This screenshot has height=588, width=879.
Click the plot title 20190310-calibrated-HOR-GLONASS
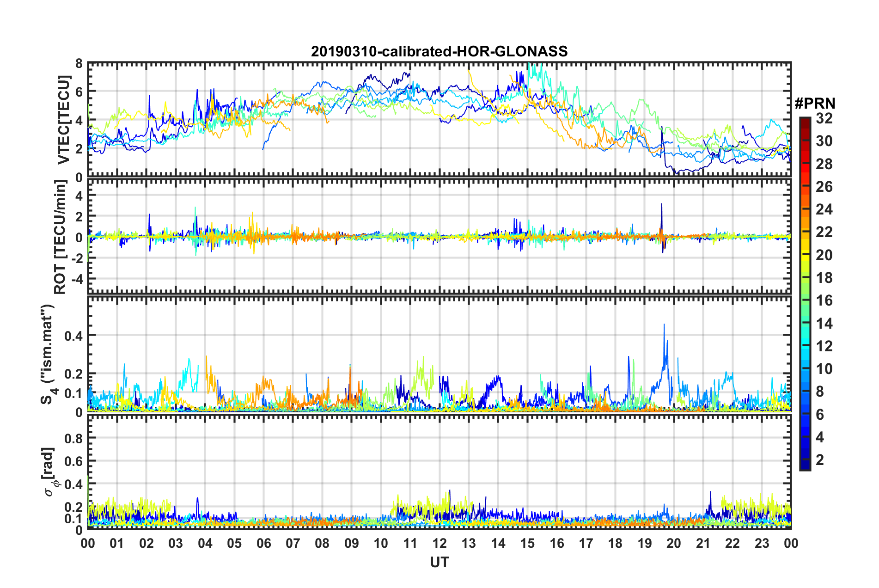[x=439, y=51]
